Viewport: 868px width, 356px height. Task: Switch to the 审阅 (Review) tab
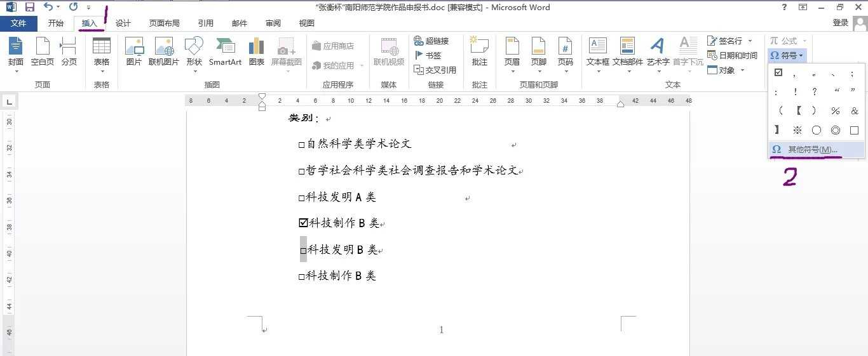point(273,23)
